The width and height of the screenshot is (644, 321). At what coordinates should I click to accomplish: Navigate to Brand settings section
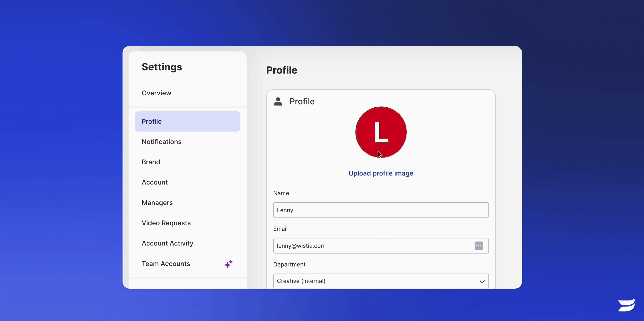[x=151, y=162]
